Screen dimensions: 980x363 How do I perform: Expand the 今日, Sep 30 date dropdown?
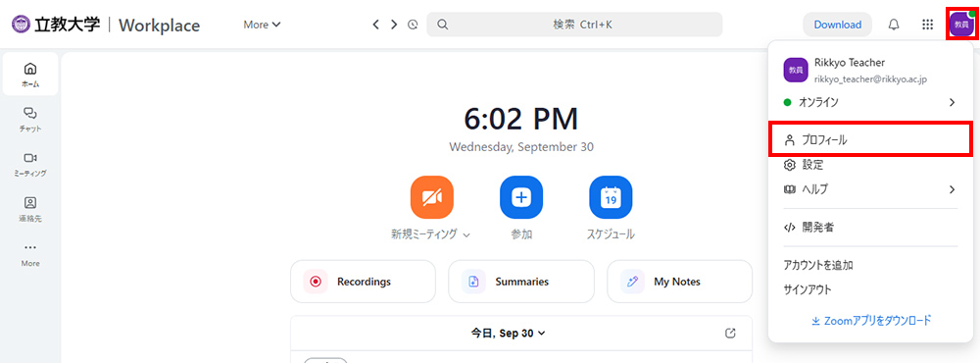coord(508,333)
